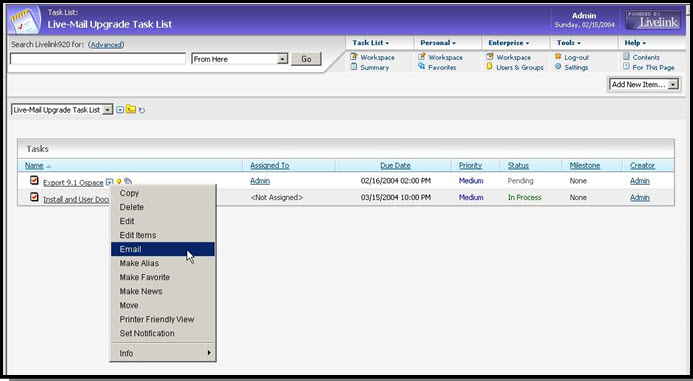Click attachment icon next to Export 9.1 Ospace

128,181
